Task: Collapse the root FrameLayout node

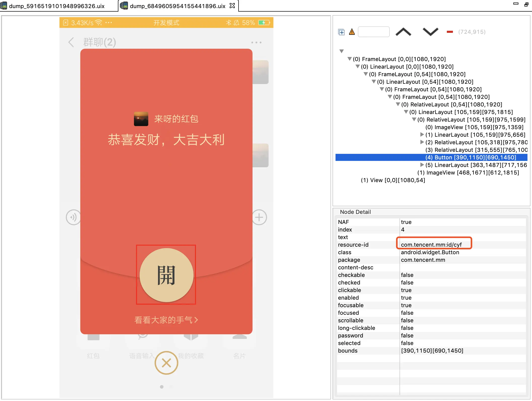Action: coord(349,59)
